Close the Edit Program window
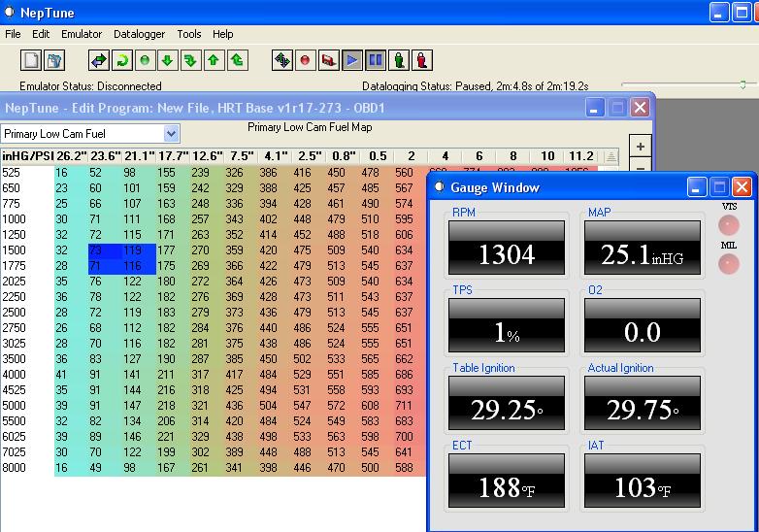 point(640,108)
